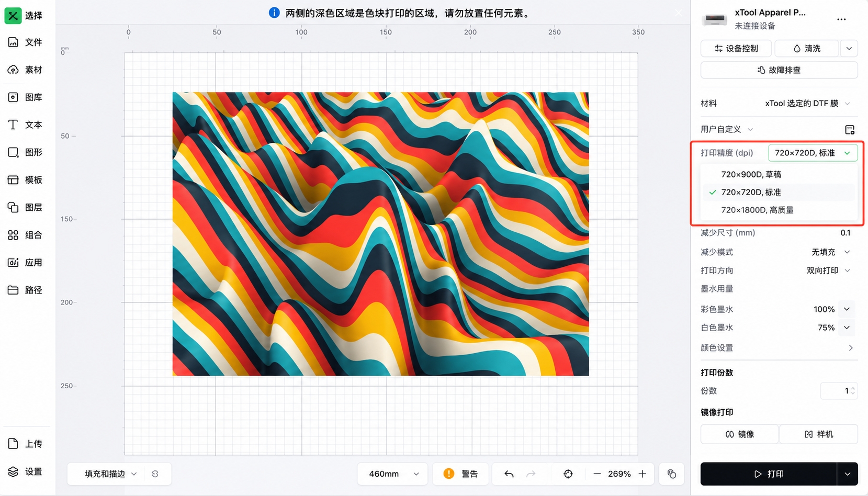Image resolution: width=868 pixels, height=496 pixels.
Task: Click the 份数 copies stepper arrows
Action: coord(853,391)
